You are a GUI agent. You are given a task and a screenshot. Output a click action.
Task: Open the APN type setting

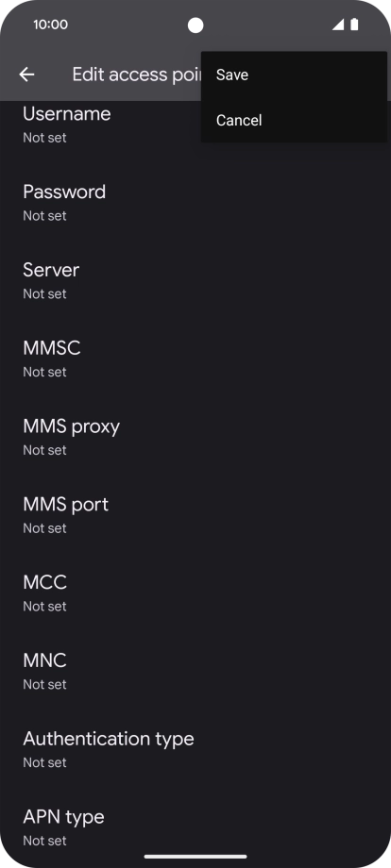coord(195,826)
